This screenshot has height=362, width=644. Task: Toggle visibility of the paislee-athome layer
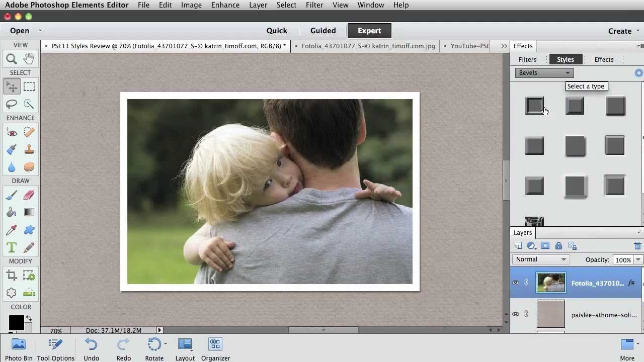click(x=516, y=314)
